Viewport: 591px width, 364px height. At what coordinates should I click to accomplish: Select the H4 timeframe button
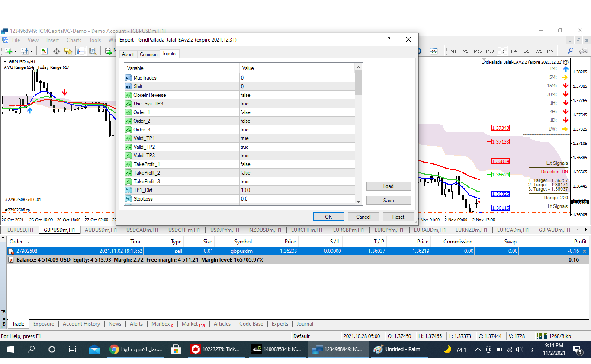514,51
